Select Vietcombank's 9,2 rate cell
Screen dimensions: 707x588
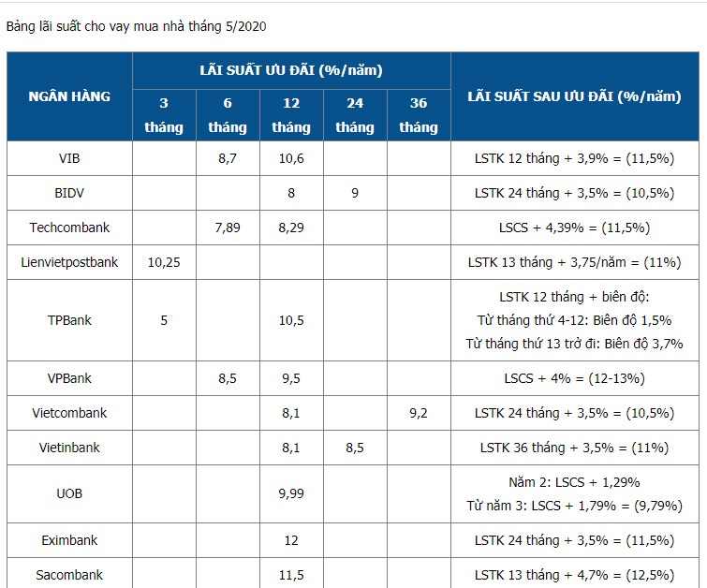pyautogui.click(x=419, y=413)
